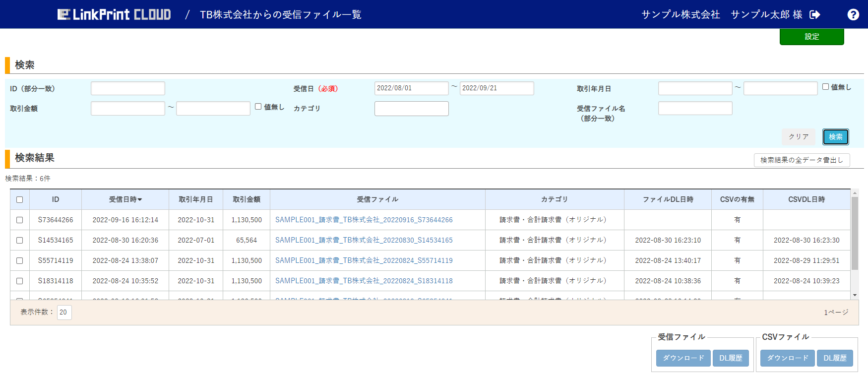Screen dimensions: 868x377
Task: Open the カテゴリ selection field
Action: 411,109
